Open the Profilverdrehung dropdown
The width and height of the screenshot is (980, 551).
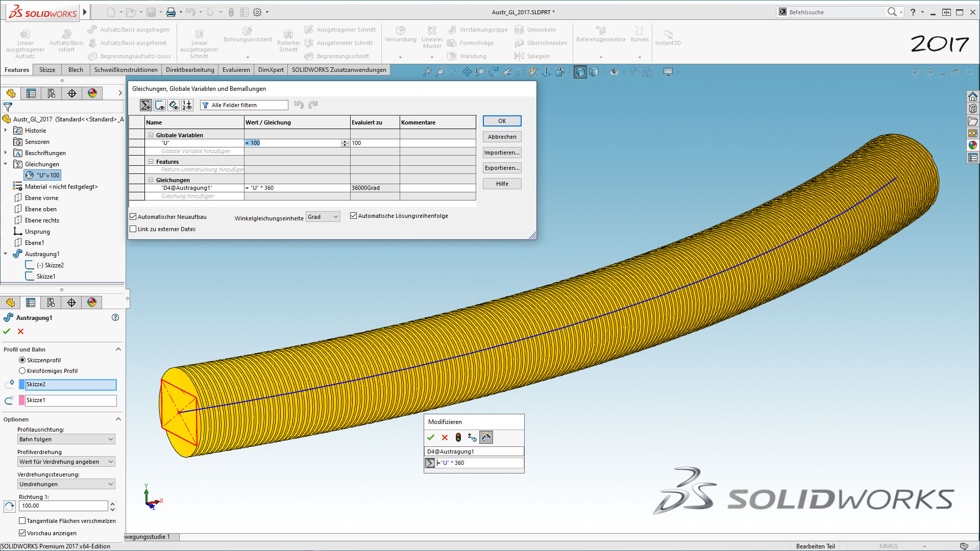pyautogui.click(x=66, y=462)
